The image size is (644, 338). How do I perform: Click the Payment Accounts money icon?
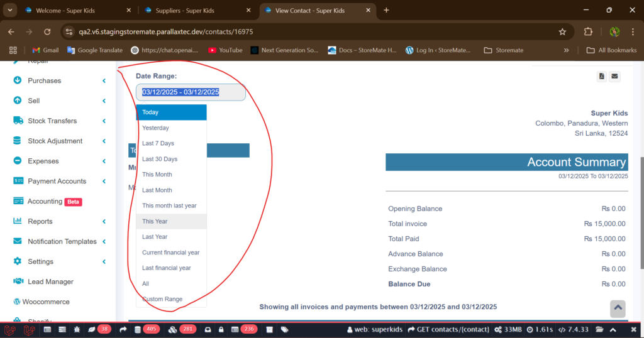click(x=18, y=181)
